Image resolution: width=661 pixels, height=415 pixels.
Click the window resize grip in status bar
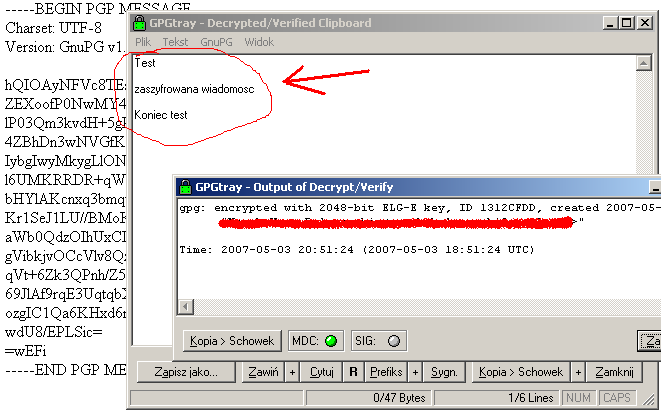[x=648, y=399]
